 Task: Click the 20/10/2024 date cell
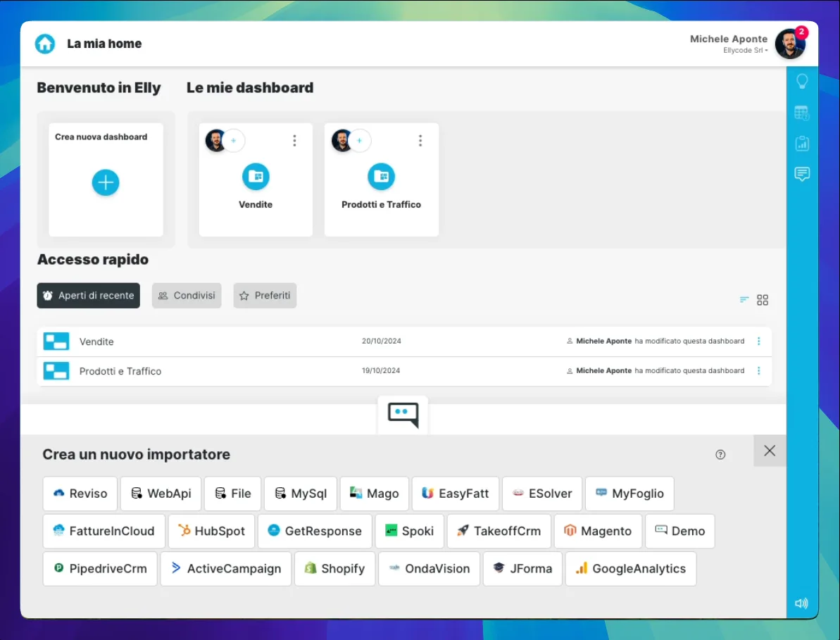[382, 341]
